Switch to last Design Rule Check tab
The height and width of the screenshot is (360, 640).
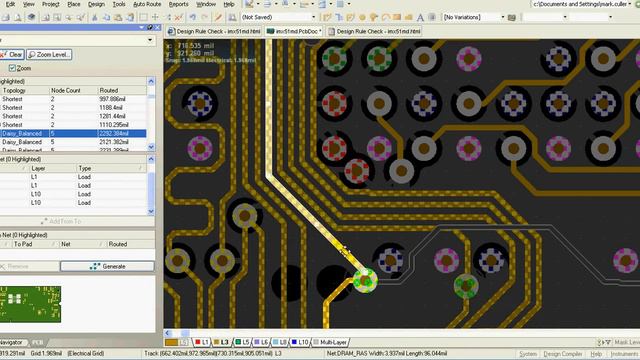[374, 31]
